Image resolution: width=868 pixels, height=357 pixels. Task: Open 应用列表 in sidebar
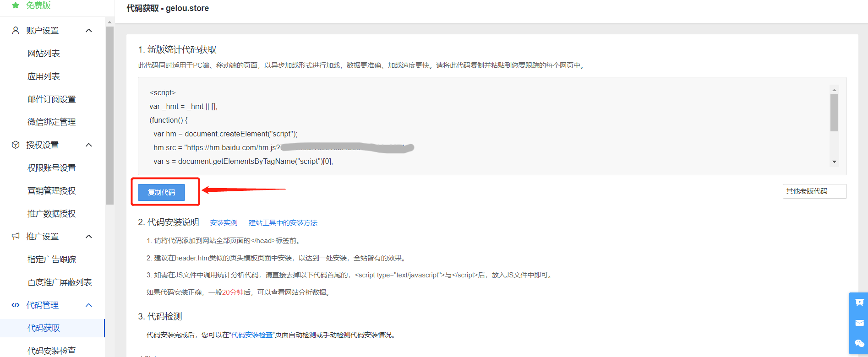[x=44, y=76]
